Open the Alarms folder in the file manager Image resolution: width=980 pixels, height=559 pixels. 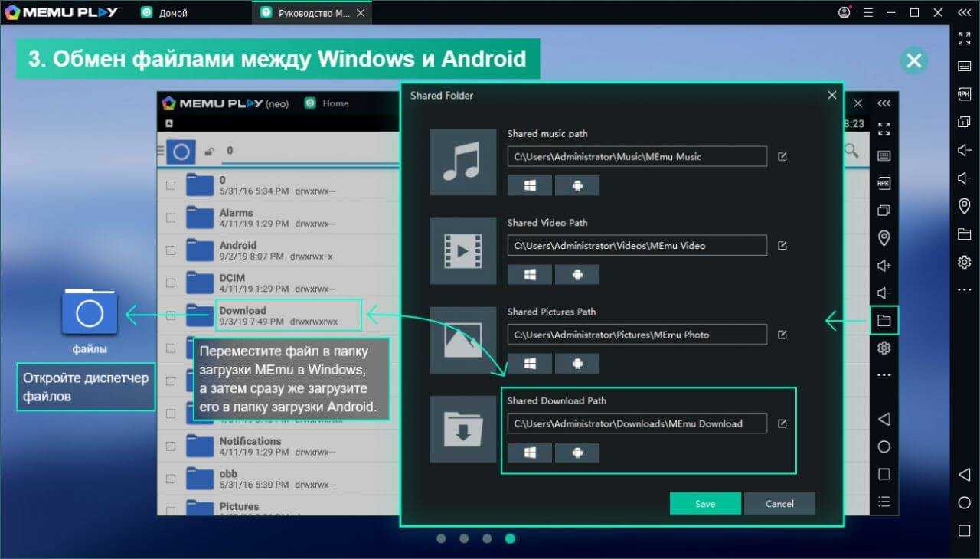tap(279, 218)
